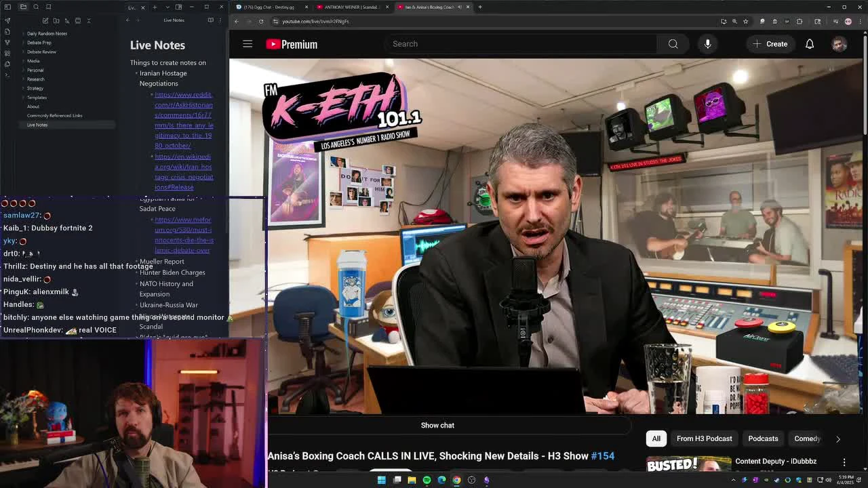
Task: Switch to the Dgg Chat browser tab
Action: (271, 7)
